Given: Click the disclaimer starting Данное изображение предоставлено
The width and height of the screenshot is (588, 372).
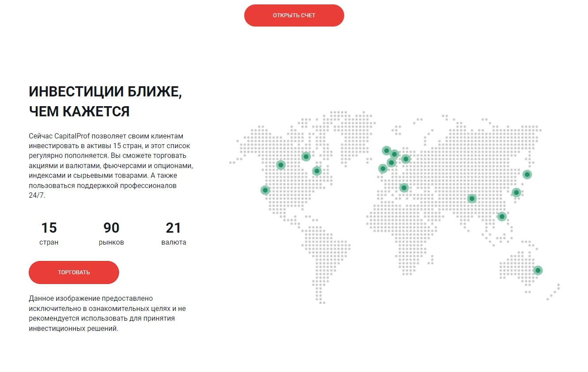Looking at the screenshot, I should [x=108, y=314].
